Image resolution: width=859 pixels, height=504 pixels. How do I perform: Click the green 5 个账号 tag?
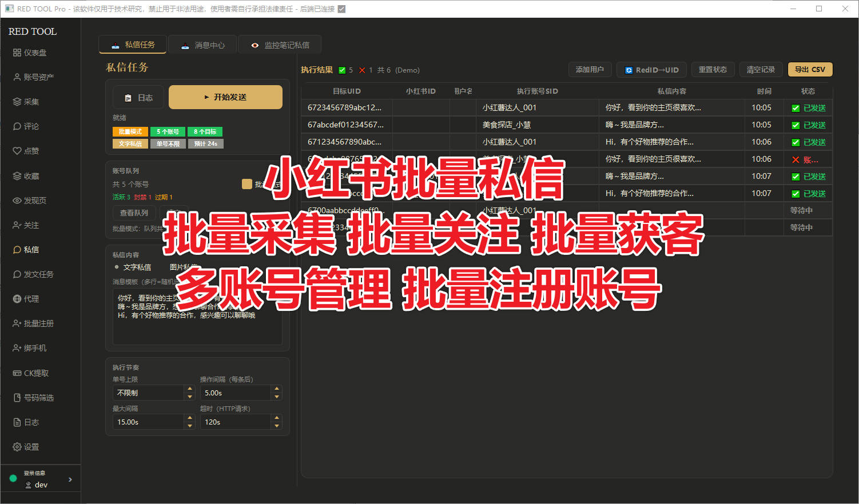168,131
